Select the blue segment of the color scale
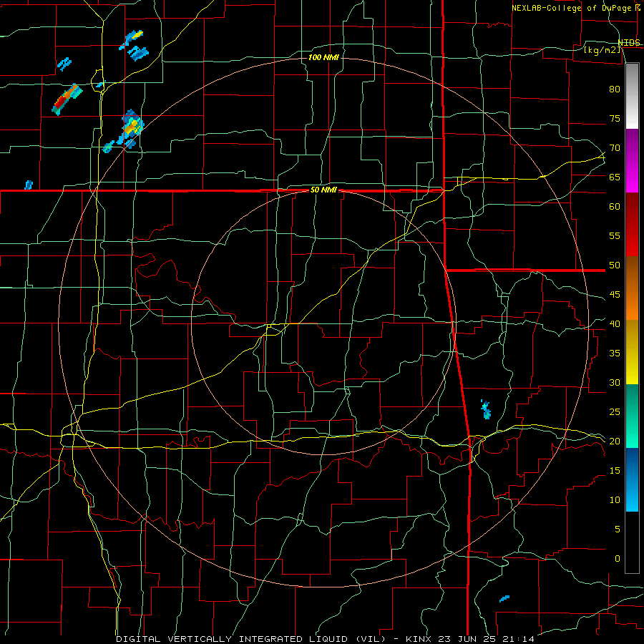The image size is (644, 644). coord(632,479)
